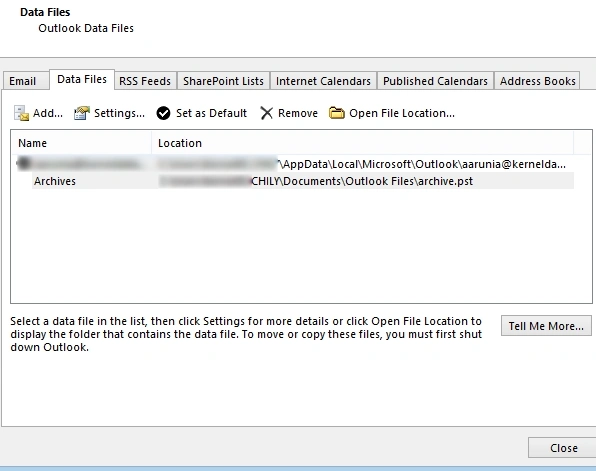Click the Settings... toolbar label
Image resolution: width=596 pixels, height=471 pixels.
click(x=119, y=113)
